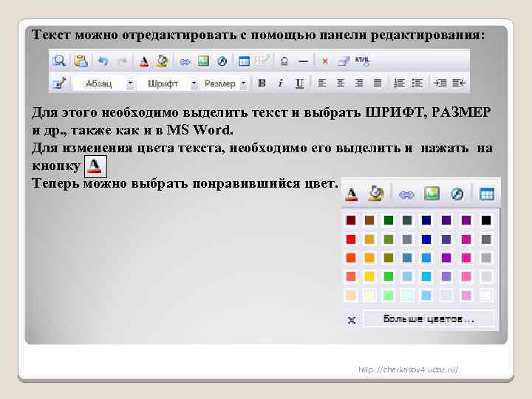Click the greyed table properties icon
The image size is (532, 399).
click(262, 61)
